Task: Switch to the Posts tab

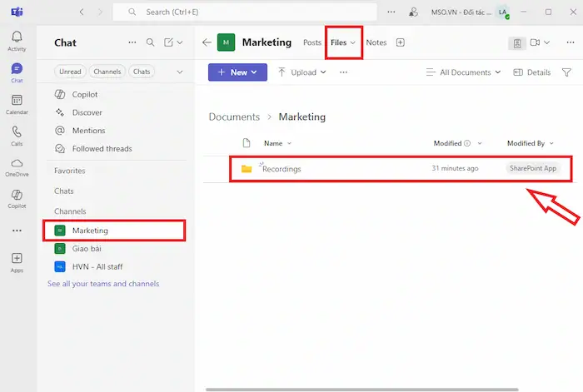Action: (x=312, y=42)
